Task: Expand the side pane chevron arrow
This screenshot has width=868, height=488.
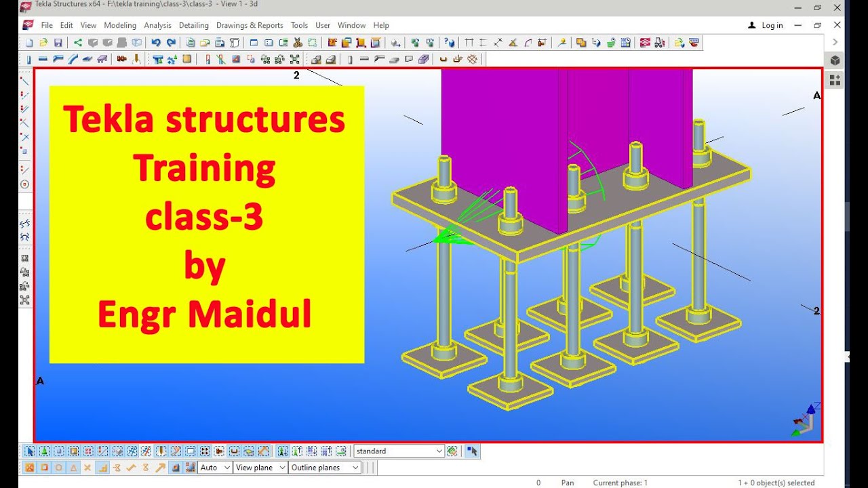Action: tap(835, 42)
